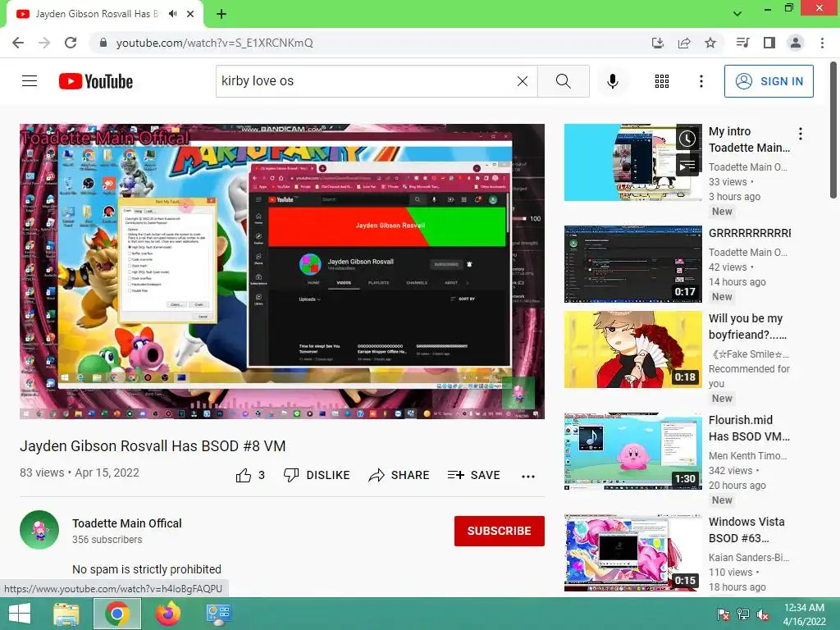Open Toadette Main Offical channel name link
This screenshot has height=630, width=840.
coord(127,523)
